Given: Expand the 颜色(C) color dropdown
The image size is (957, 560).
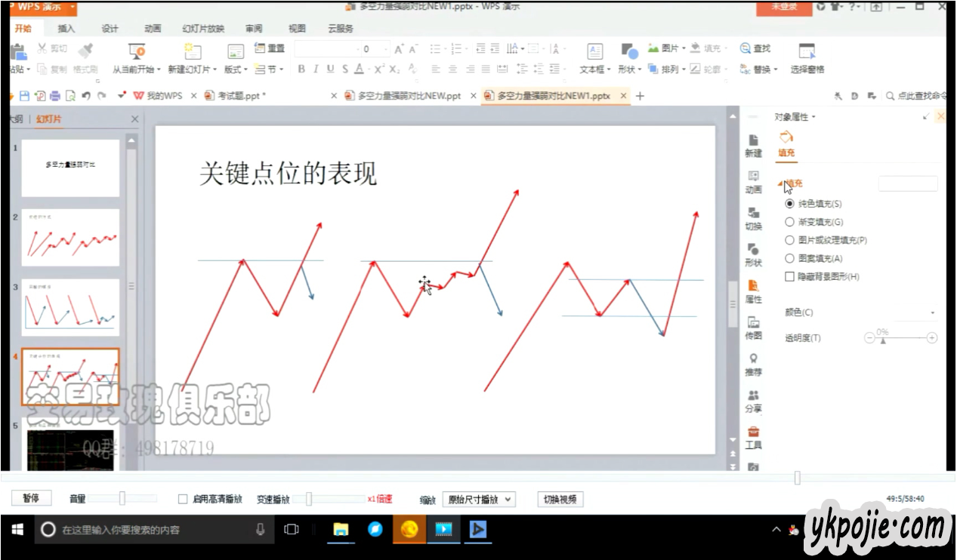Looking at the screenshot, I should pos(933,312).
